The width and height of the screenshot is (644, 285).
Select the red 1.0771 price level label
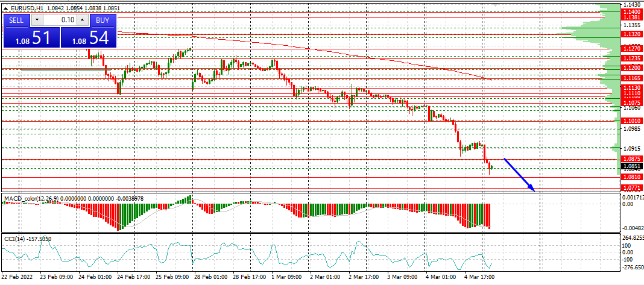631,189
